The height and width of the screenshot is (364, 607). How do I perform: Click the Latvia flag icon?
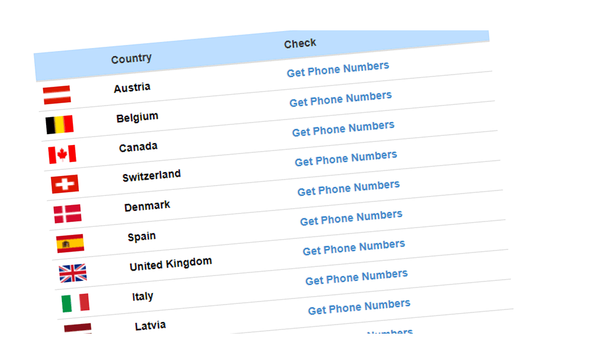click(78, 328)
